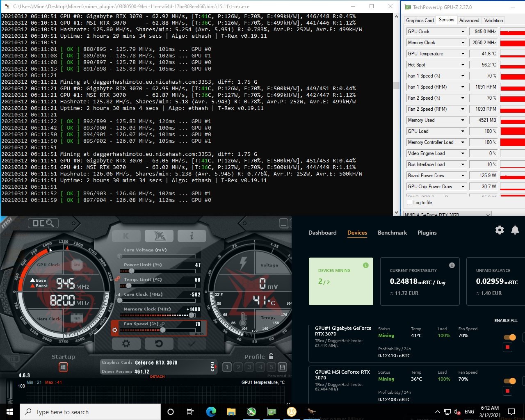Screen dimensions: 525x420
Task: Toggle the Afterburner profile lock icon
Action: (x=271, y=356)
